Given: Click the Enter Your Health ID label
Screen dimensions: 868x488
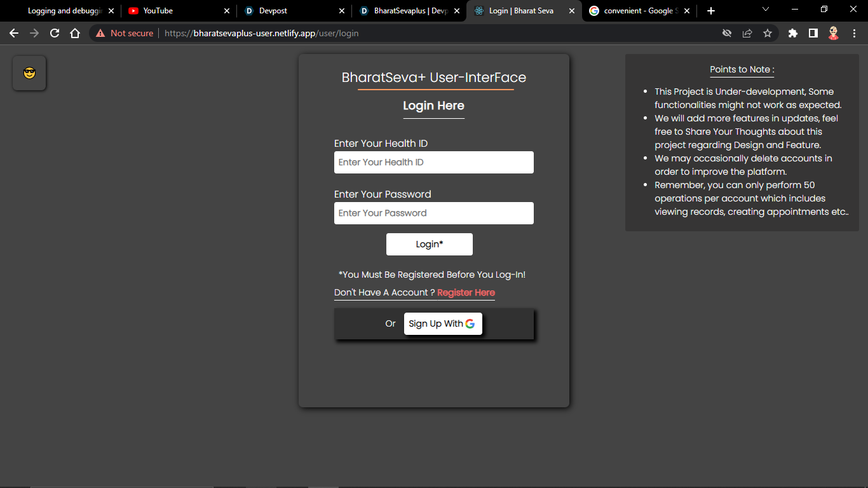Looking at the screenshot, I should click(381, 144).
